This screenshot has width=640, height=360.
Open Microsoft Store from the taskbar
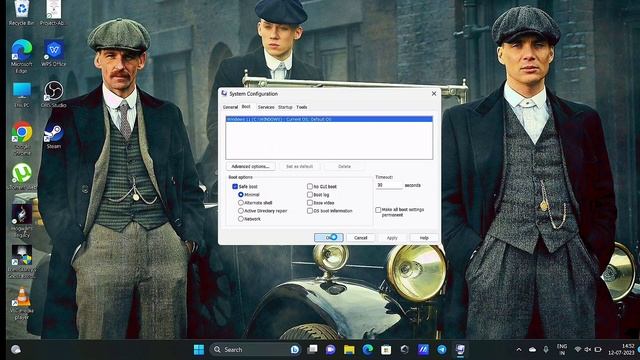click(x=386, y=349)
